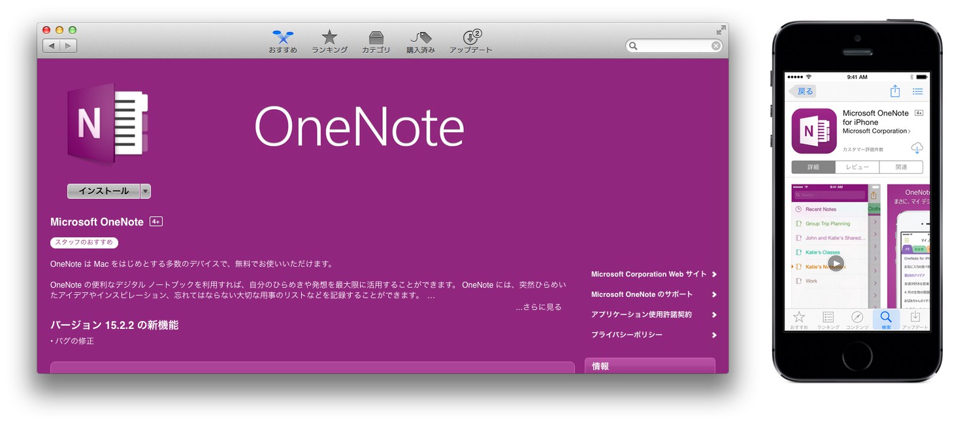Tap the 戻る back button on iPhone
This screenshot has height=425, width=980.
[x=802, y=92]
